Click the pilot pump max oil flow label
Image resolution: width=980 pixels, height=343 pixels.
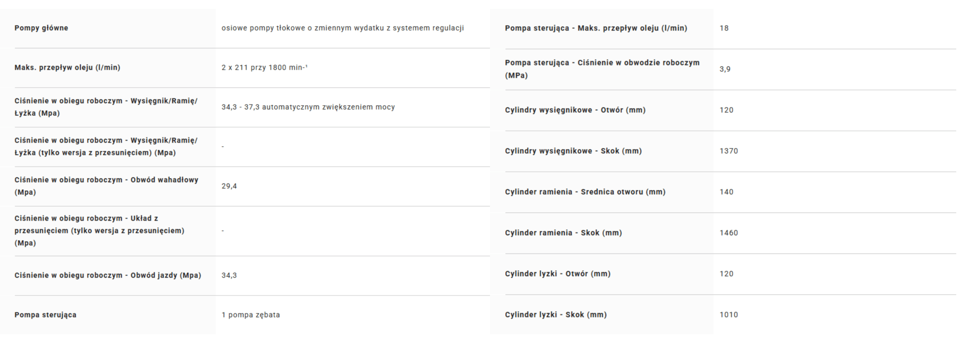596,28
